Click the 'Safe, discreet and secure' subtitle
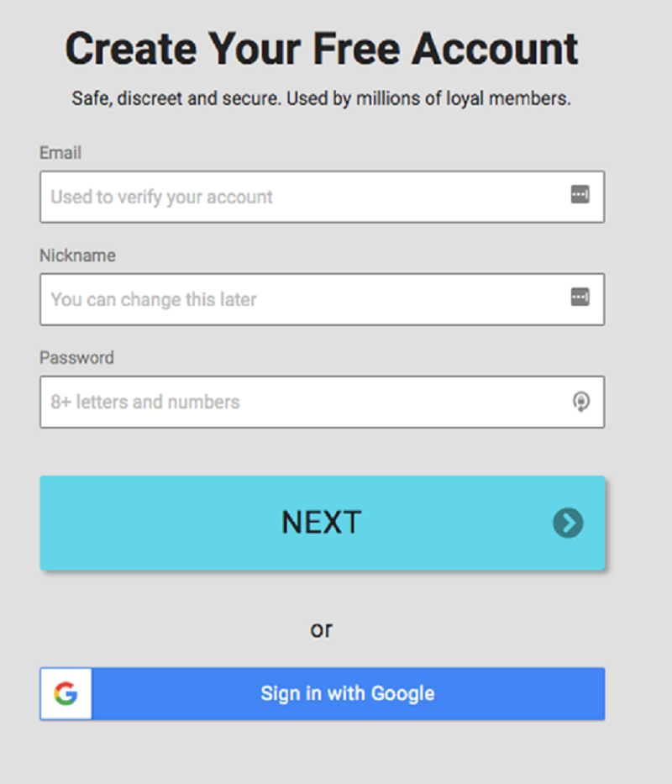Screen dimensions: 672x784 click(x=321, y=98)
